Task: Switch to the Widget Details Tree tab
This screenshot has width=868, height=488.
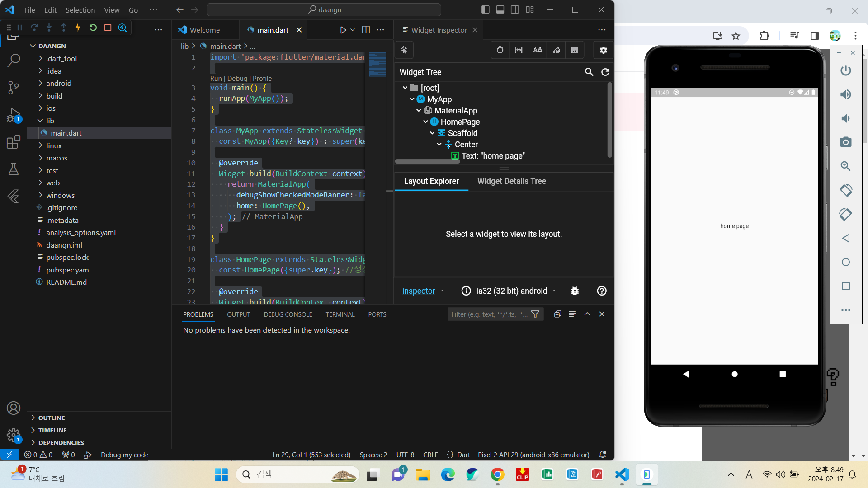Action: click(x=512, y=181)
